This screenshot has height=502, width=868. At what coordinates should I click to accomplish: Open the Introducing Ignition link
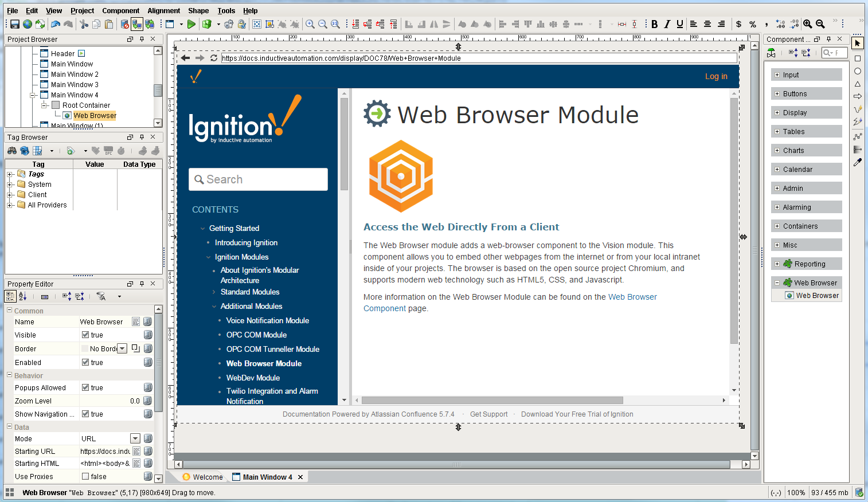click(x=247, y=242)
